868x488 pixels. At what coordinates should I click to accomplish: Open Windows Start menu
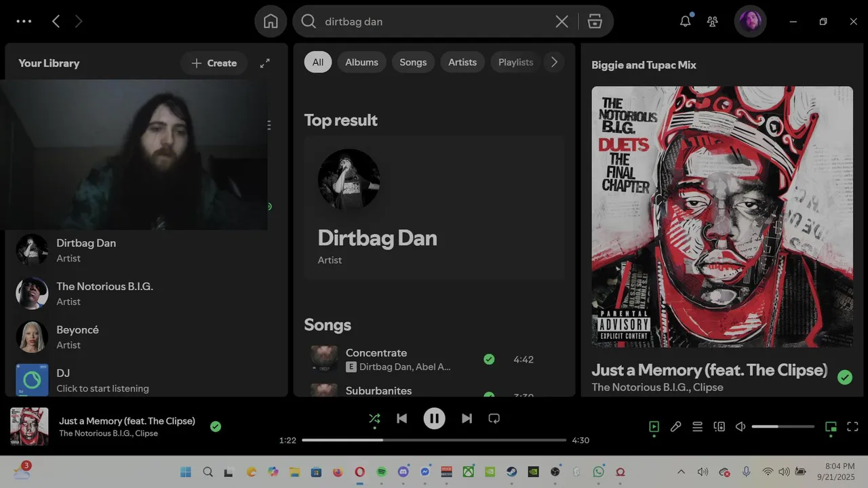click(185, 472)
